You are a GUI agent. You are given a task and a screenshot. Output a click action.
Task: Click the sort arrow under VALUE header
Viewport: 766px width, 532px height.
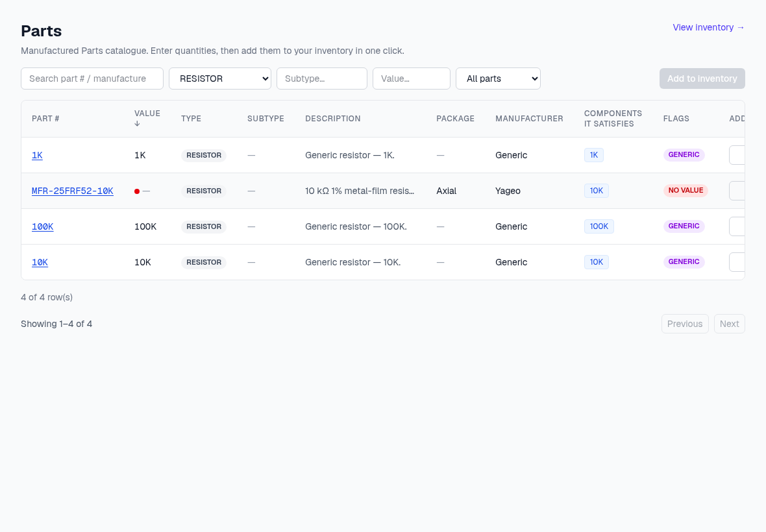pos(137,124)
